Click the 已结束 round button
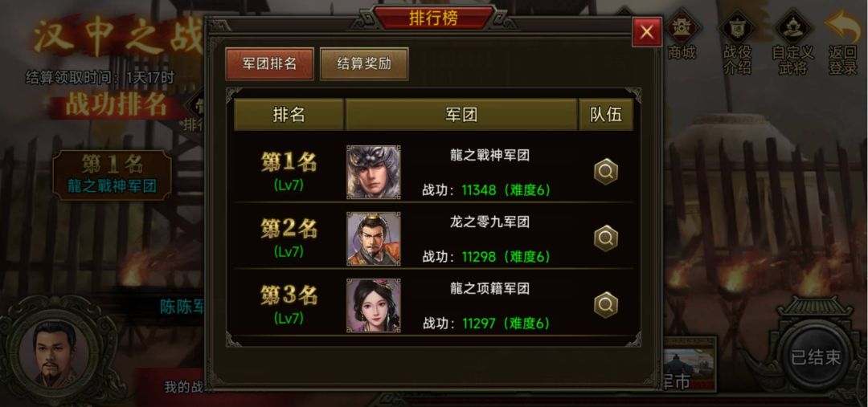The image size is (868, 407). point(816,357)
